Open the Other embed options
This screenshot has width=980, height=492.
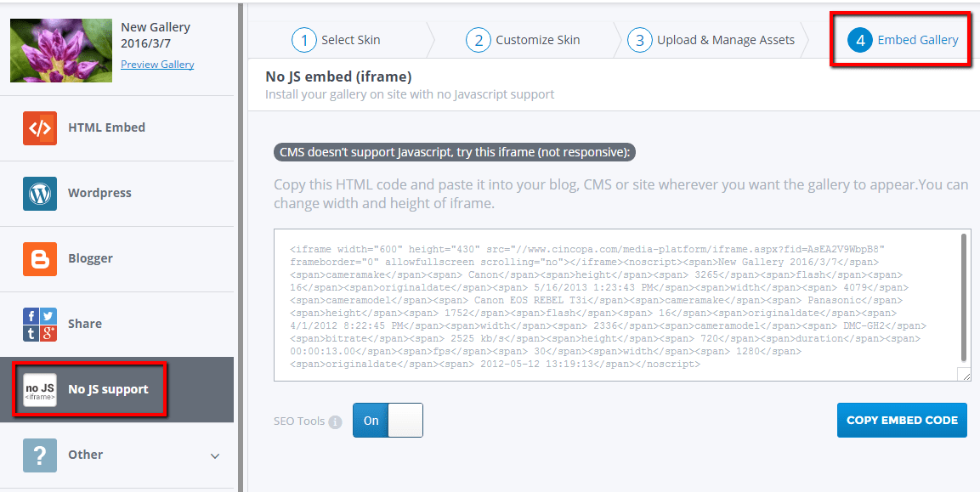[86, 455]
